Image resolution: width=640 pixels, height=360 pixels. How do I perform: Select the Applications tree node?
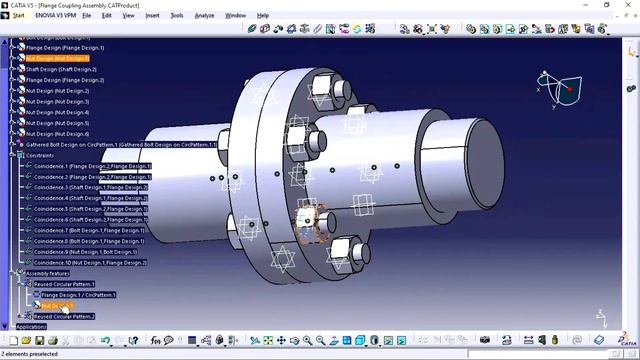click(x=31, y=327)
